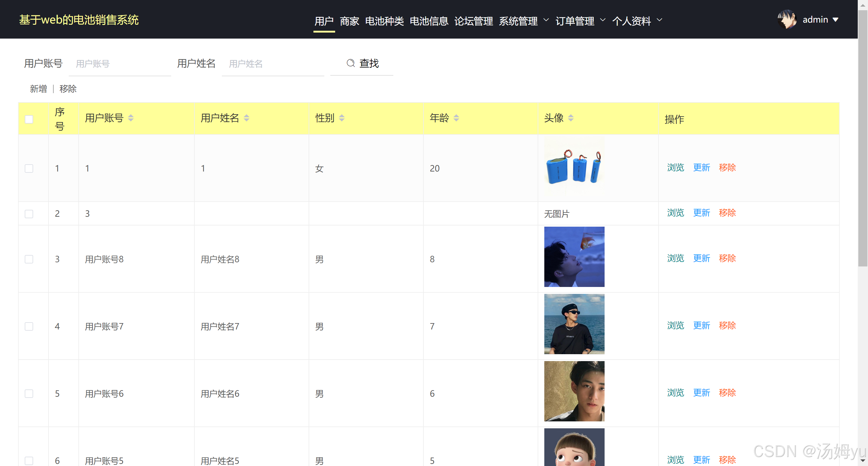Toggle the select-all checkbox in table header
The image size is (868, 466).
click(x=29, y=119)
